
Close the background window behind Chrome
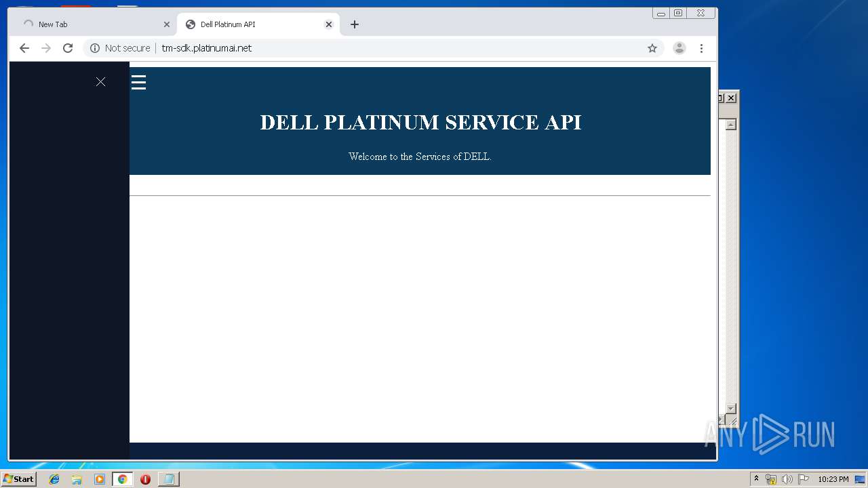pos(731,98)
